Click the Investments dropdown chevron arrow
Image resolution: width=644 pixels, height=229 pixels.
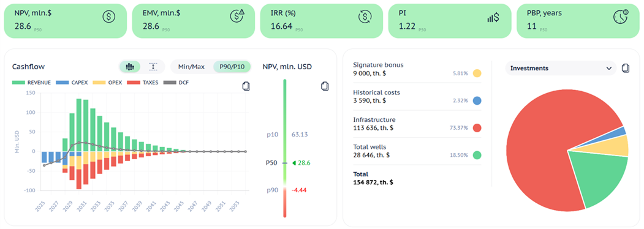pyautogui.click(x=608, y=69)
